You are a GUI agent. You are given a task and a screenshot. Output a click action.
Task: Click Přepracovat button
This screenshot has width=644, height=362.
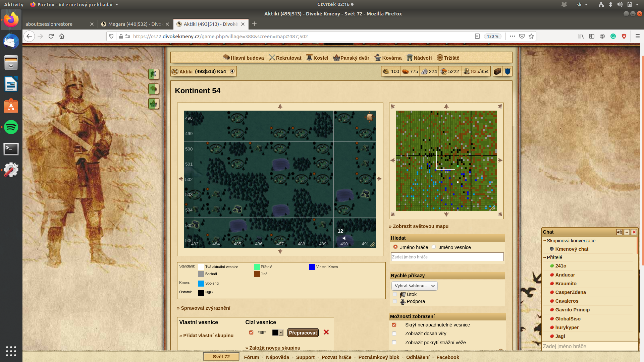303,333
